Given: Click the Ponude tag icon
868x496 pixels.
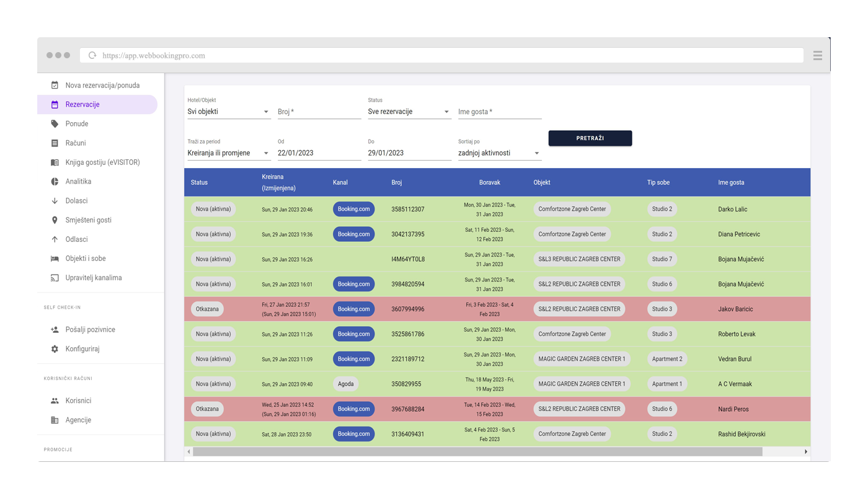Looking at the screenshot, I should click(x=55, y=124).
